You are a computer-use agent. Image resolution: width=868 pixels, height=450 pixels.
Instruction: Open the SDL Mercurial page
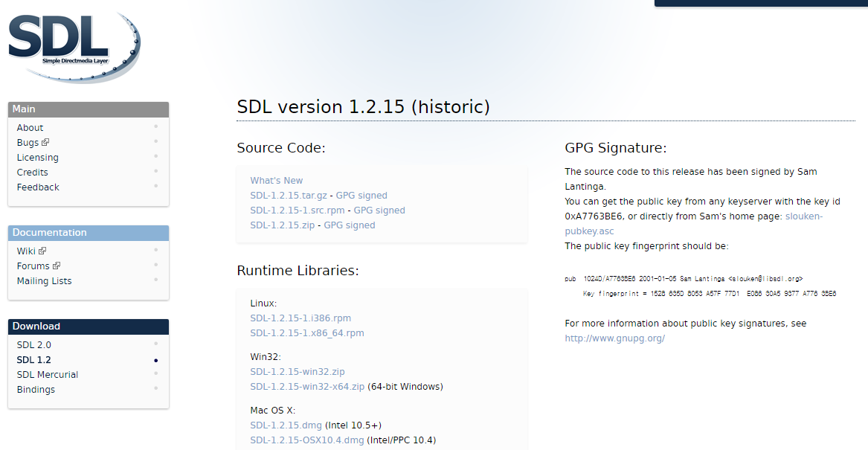pyautogui.click(x=48, y=375)
